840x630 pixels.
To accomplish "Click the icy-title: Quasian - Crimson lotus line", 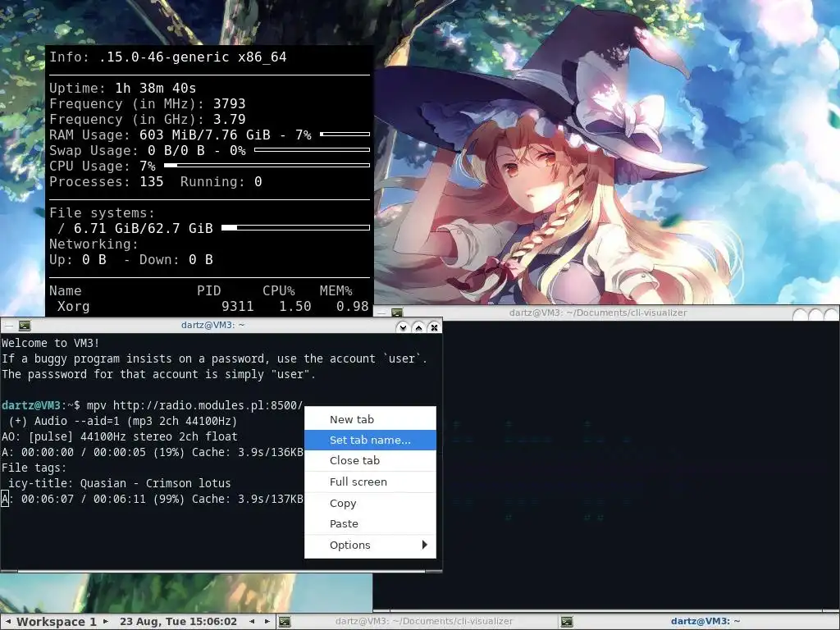I will point(120,483).
